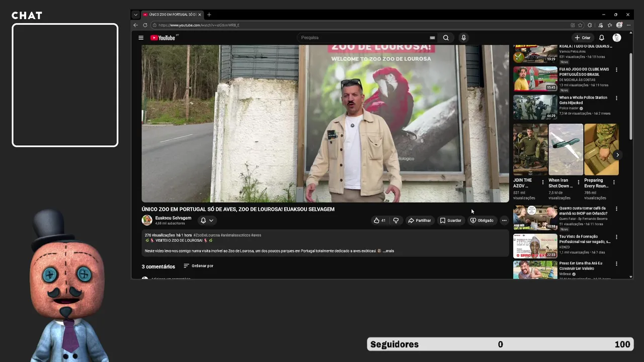Open options for JOIN THE AZOV short
Screen dimensions: 644x362
pos(543,182)
